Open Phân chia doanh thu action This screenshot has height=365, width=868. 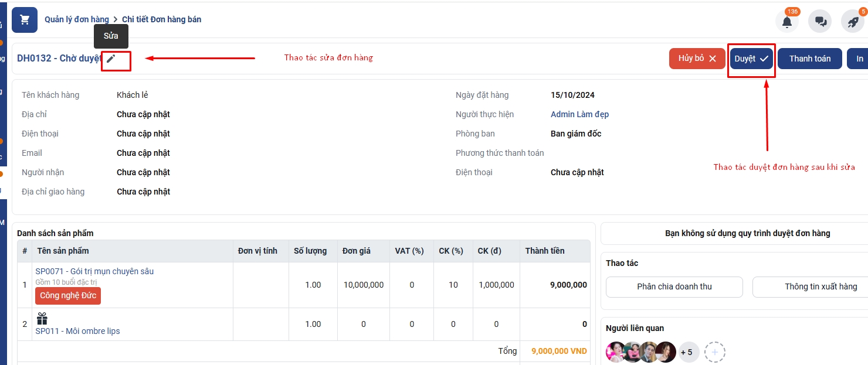click(674, 286)
